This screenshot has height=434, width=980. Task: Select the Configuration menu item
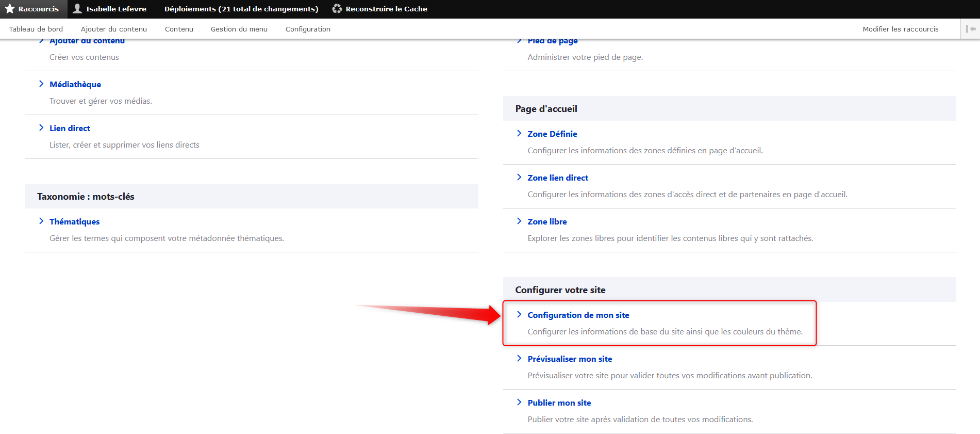pos(308,29)
